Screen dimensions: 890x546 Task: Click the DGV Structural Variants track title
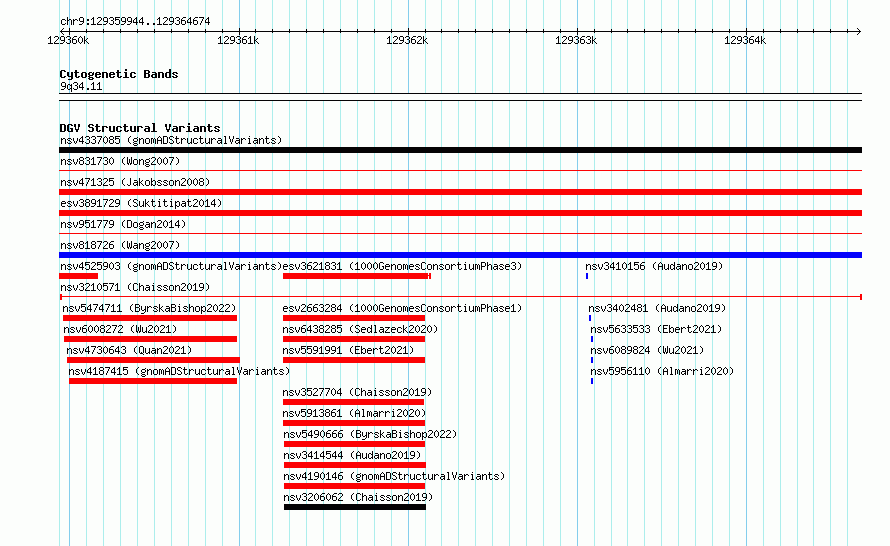coord(140,128)
